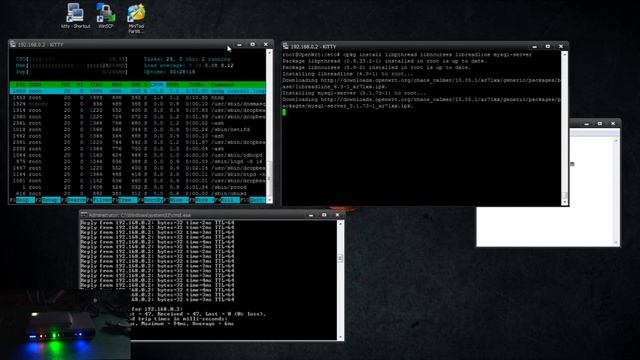
Task: Click the Load average text in htop
Action: [189, 65]
